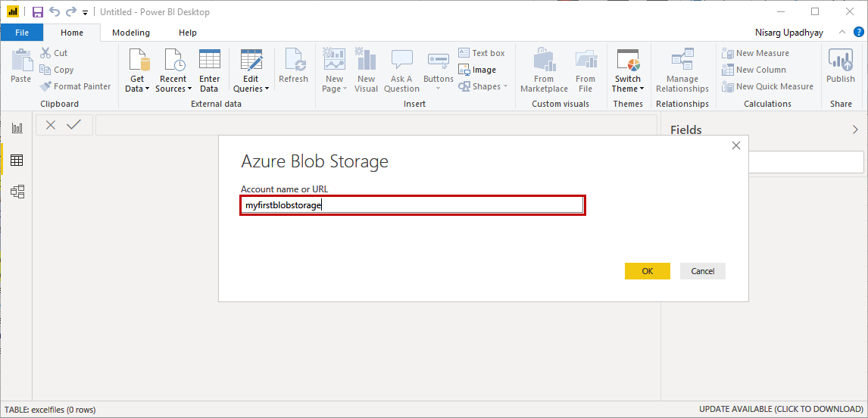868x418 pixels.
Task: Click the update available status link
Action: (x=781, y=409)
